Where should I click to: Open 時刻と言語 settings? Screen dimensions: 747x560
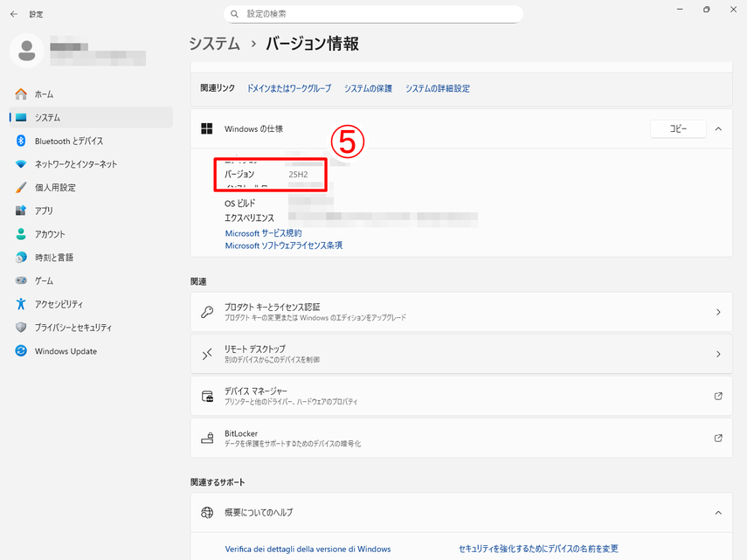click(x=91, y=257)
